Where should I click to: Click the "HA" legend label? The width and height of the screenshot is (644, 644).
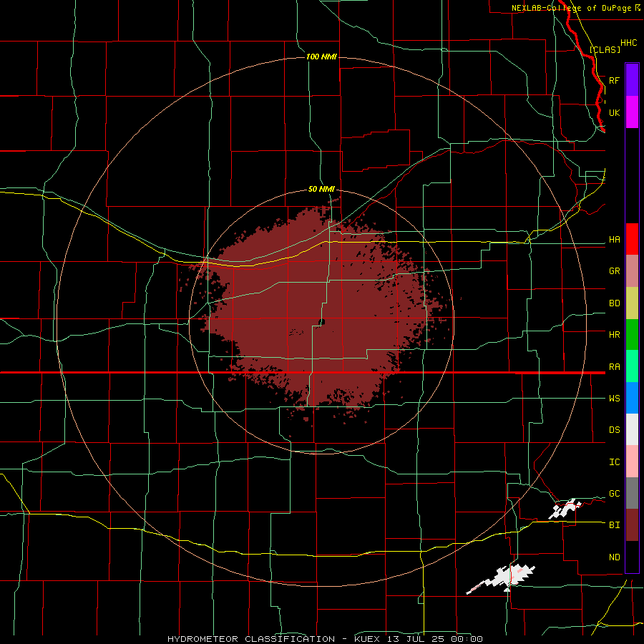click(x=614, y=240)
